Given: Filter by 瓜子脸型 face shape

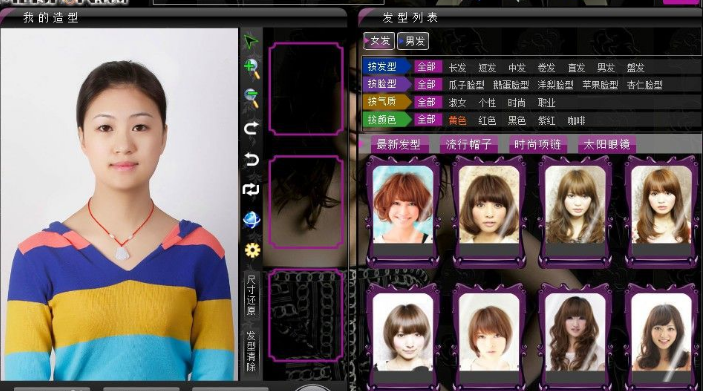Looking at the screenshot, I should (x=466, y=85).
